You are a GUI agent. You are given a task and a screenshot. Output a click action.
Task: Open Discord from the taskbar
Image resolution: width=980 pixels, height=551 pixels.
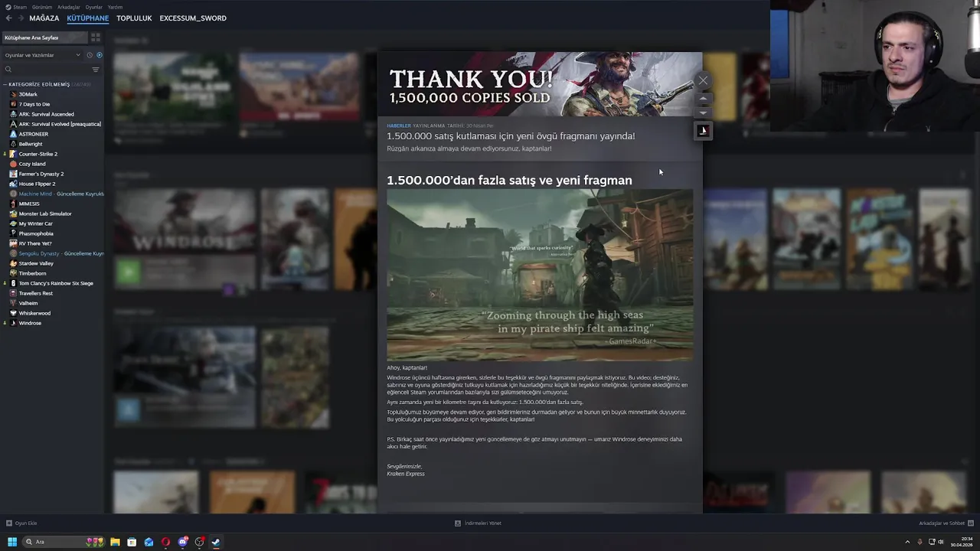click(x=182, y=542)
